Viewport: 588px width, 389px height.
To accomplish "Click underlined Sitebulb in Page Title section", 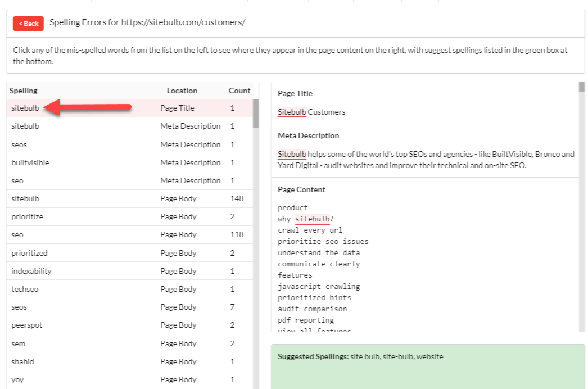I will 292,112.
